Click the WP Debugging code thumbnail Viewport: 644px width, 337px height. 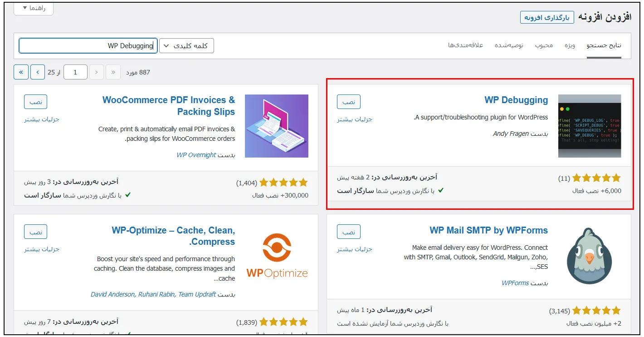coord(590,126)
